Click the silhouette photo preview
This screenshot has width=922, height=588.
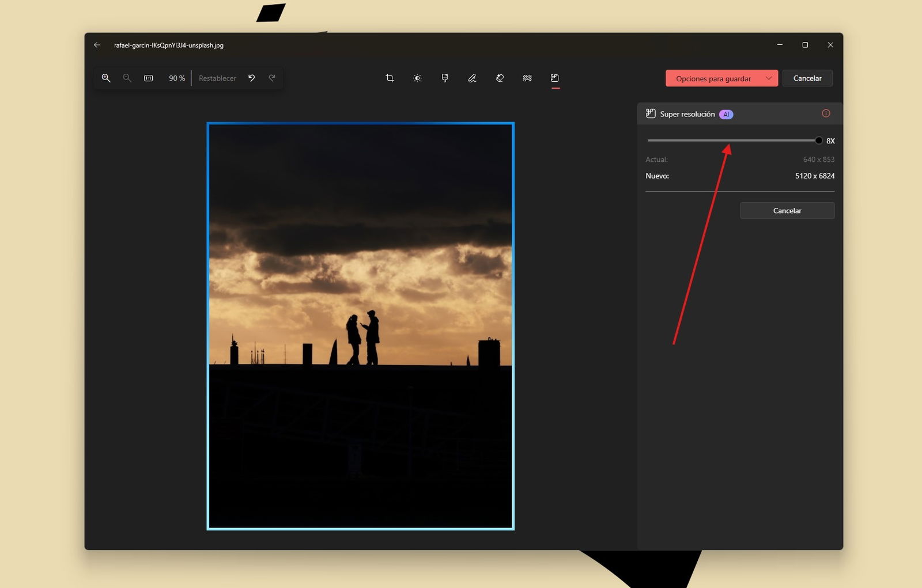click(x=361, y=326)
